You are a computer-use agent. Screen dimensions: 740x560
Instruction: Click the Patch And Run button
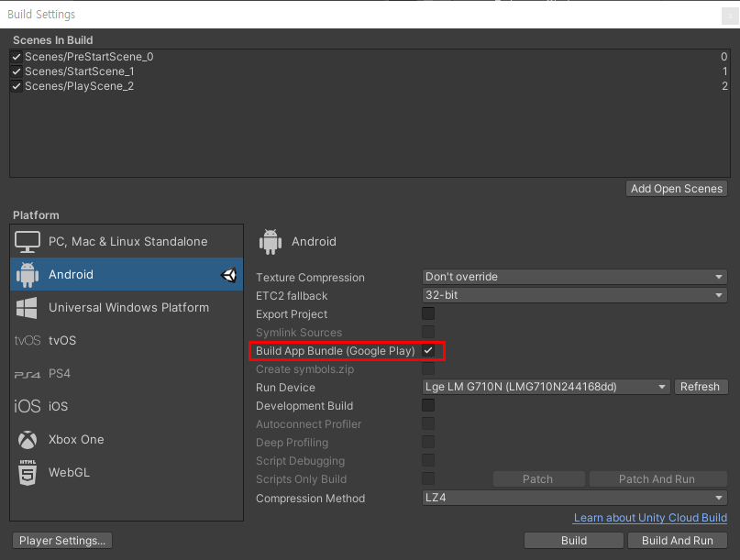point(657,479)
